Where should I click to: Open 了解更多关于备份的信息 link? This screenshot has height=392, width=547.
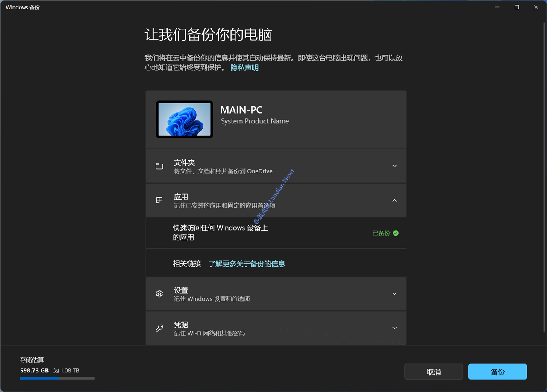pyautogui.click(x=247, y=263)
